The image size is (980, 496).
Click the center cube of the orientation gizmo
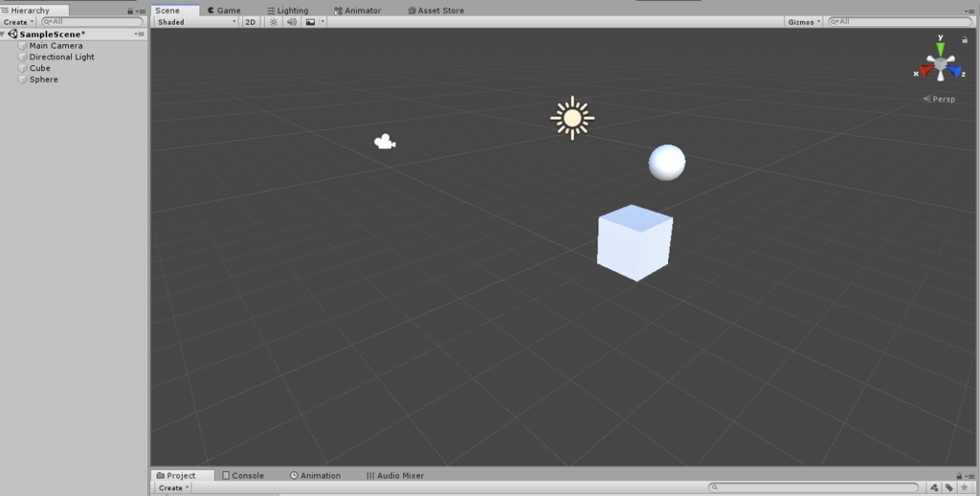[941, 64]
